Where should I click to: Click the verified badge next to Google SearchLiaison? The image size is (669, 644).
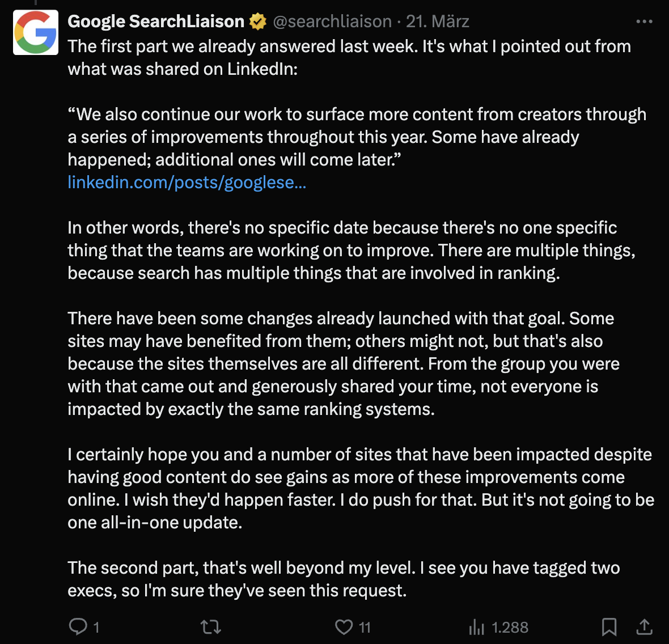pos(258,20)
